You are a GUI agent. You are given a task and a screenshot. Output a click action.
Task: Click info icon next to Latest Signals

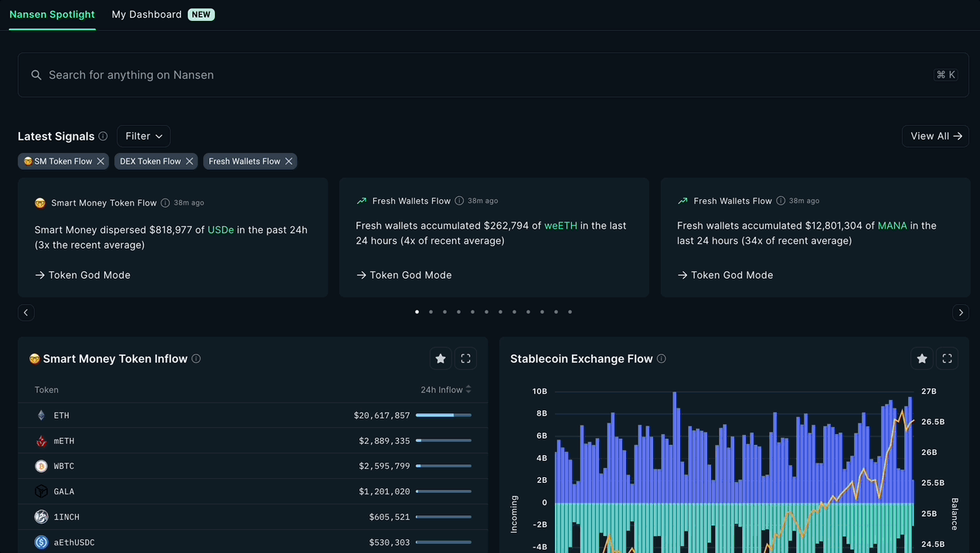coord(103,136)
